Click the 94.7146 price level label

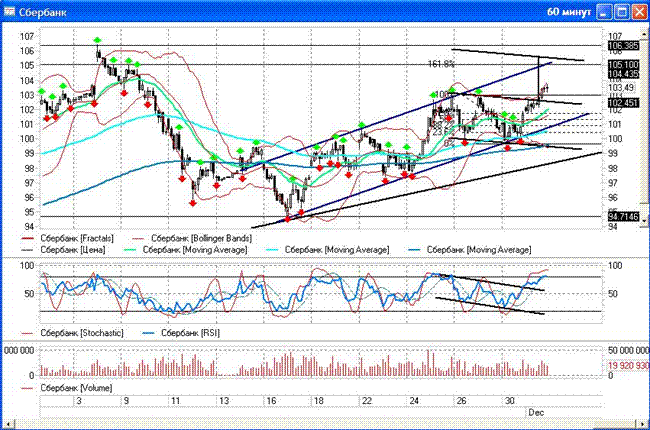623,216
